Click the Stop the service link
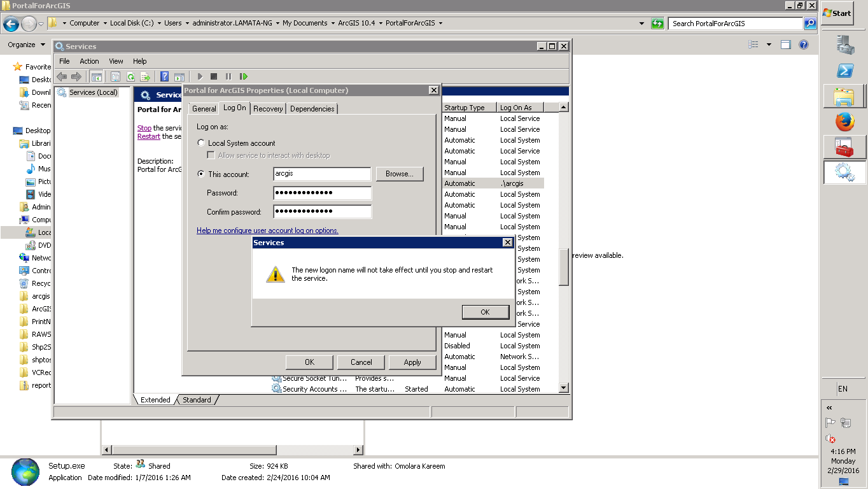The height and width of the screenshot is (489, 868). click(144, 128)
